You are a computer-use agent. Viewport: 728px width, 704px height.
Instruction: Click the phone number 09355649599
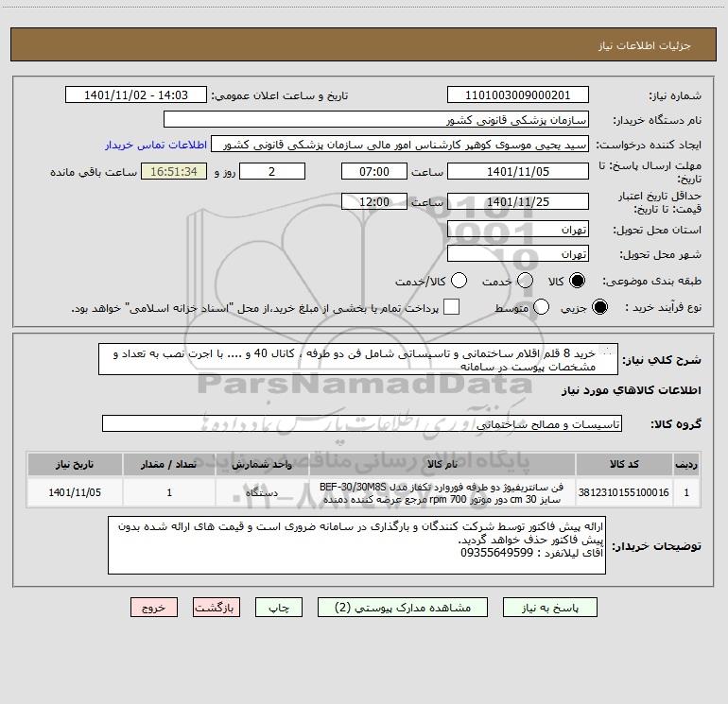(496, 553)
